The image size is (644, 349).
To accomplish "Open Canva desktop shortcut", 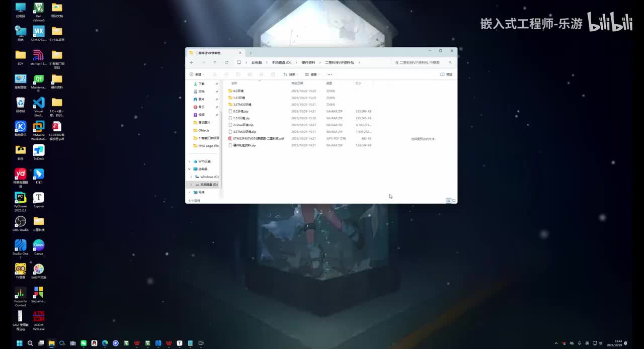I will [x=39, y=247].
